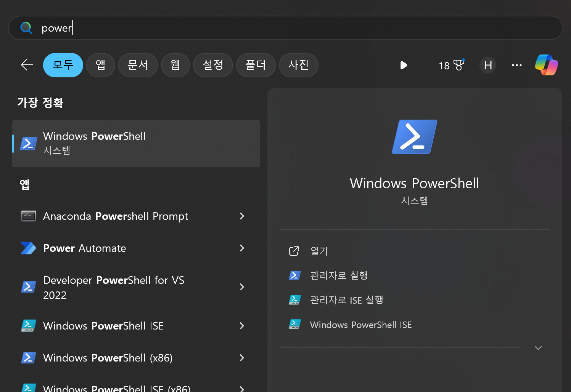
Task: Click the Windows PowerShell icon in best match
Action: coord(29,144)
